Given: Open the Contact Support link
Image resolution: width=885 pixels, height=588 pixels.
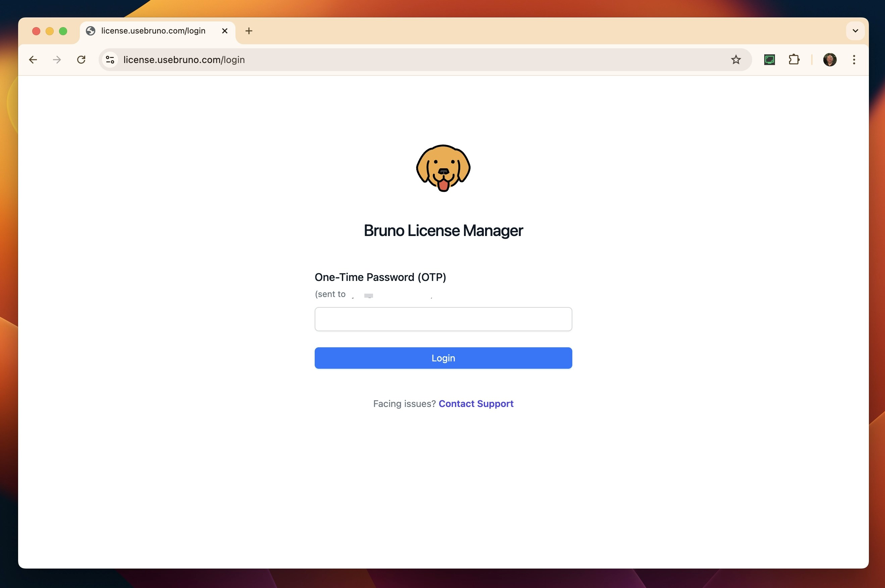Looking at the screenshot, I should click(476, 404).
